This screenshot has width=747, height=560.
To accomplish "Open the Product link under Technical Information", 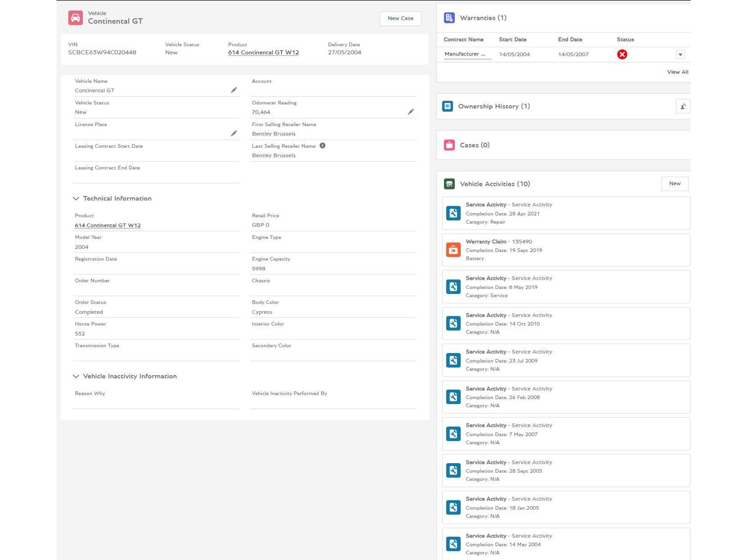I will pos(108,226).
